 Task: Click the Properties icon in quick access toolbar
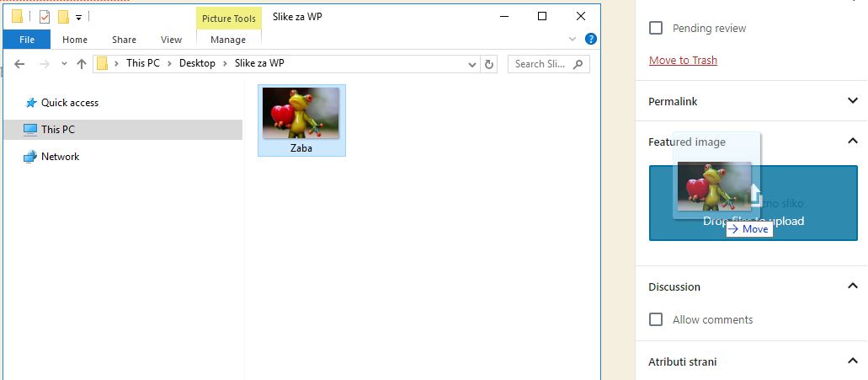click(x=45, y=17)
